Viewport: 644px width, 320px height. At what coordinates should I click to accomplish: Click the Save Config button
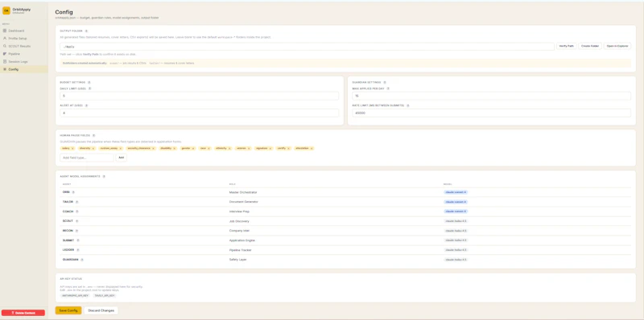pos(68,310)
